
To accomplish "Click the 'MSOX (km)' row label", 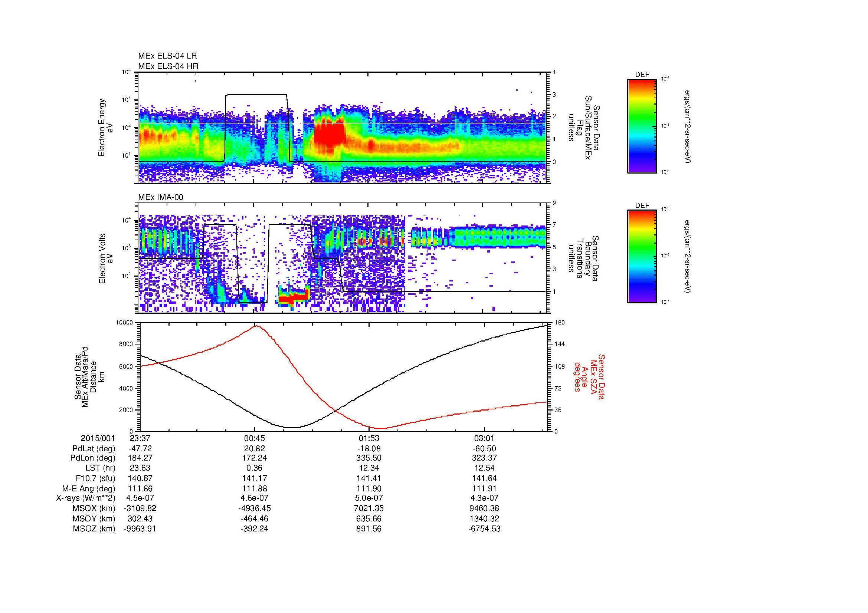I will [x=95, y=508].
